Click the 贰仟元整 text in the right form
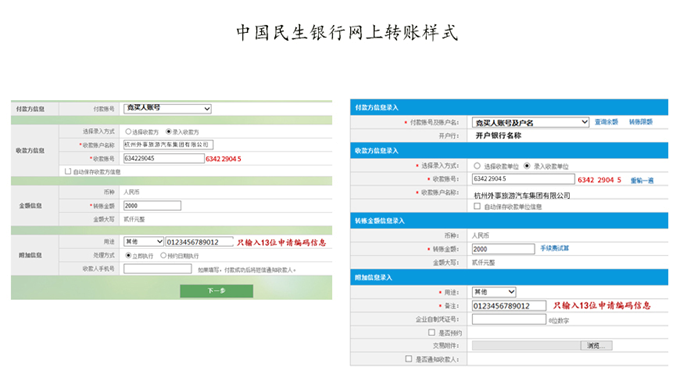Viewport: 680px width, 385px height. [x=484, y=262]
